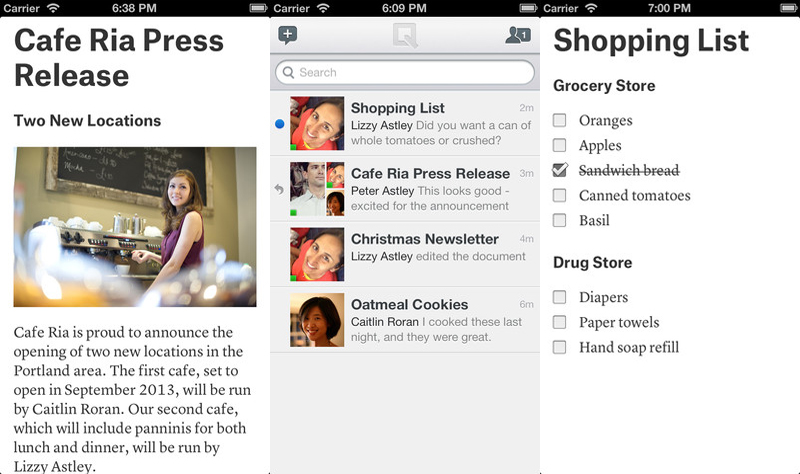Tap the cafe barista photo
Screen dimensions: 800x474
pos(135,227)
